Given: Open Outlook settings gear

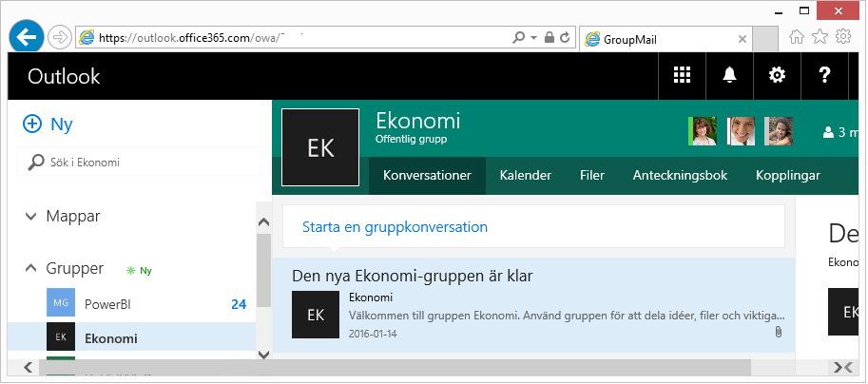Looking at the screenshot, I should coord(778,75).
